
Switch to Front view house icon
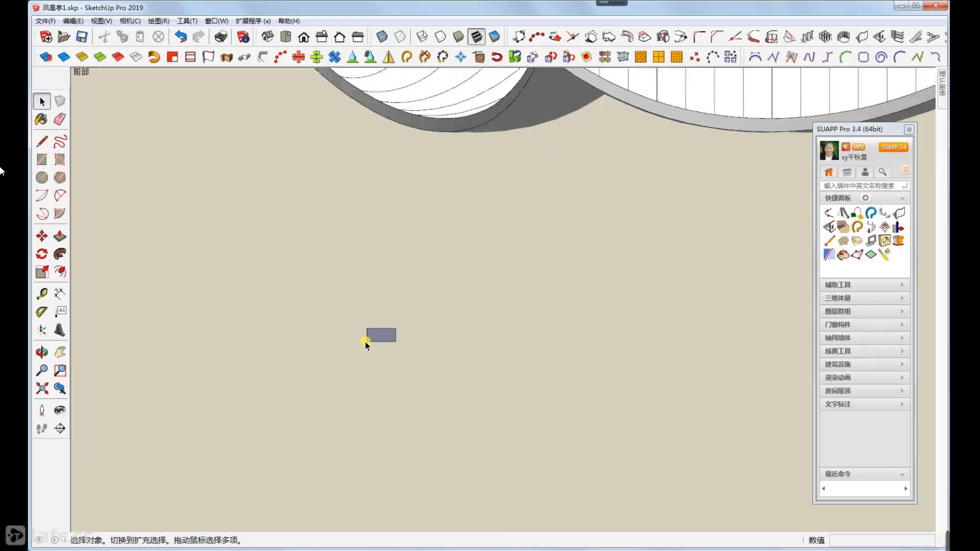pos(304,37)
